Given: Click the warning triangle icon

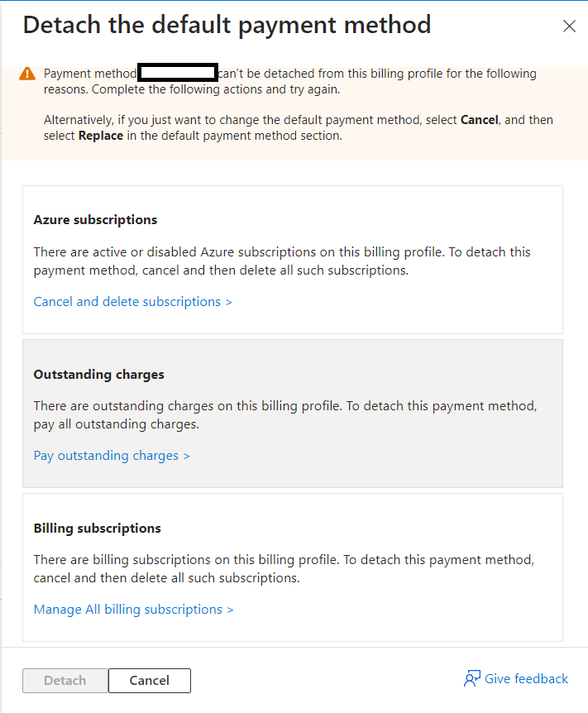Looking at the screenshot, I should 27,74.
